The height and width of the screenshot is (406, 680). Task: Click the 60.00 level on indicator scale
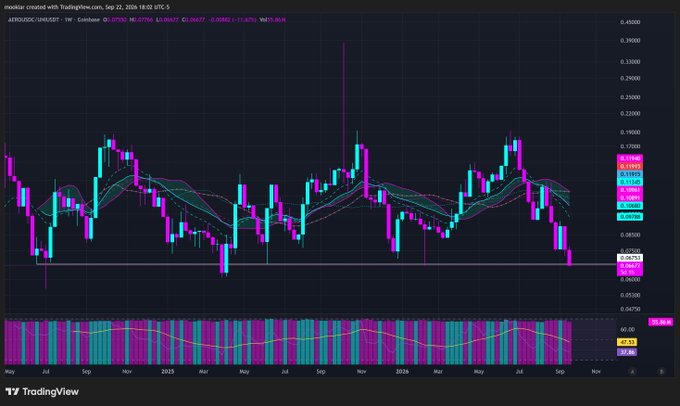pyautogui.click(x=627, y=330)
